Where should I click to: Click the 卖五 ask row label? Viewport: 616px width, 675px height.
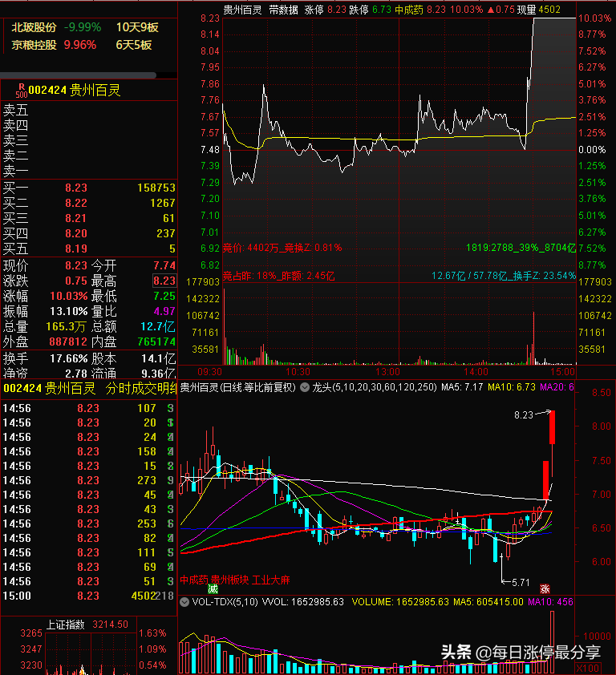pos(15,111)
